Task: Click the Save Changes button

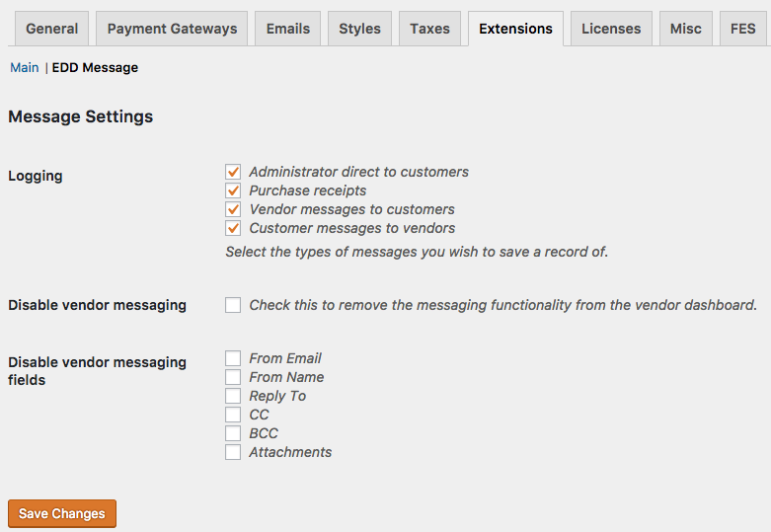Action: (62, 514)
